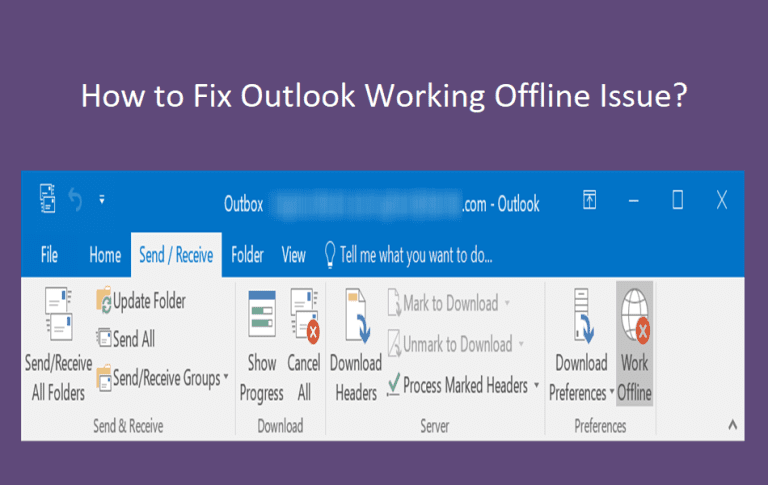The height and width of the screenshot is (485, 768).
Task: Click the Undo arrow in title bar
Action: point(75,200)
